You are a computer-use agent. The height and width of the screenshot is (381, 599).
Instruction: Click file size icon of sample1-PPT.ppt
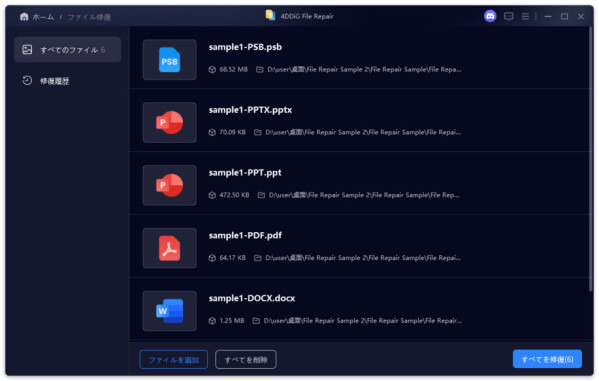click(x=212, y=195)
